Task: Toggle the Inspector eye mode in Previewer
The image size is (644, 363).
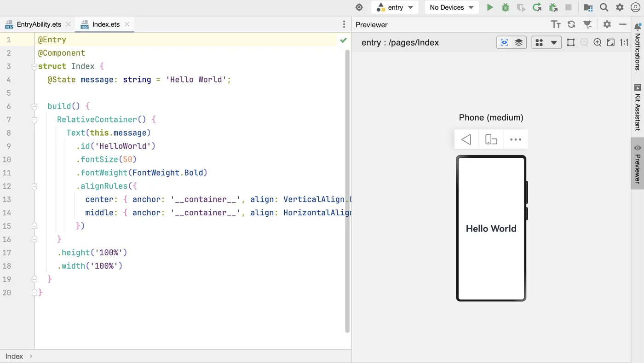Action: coord(505,42)
